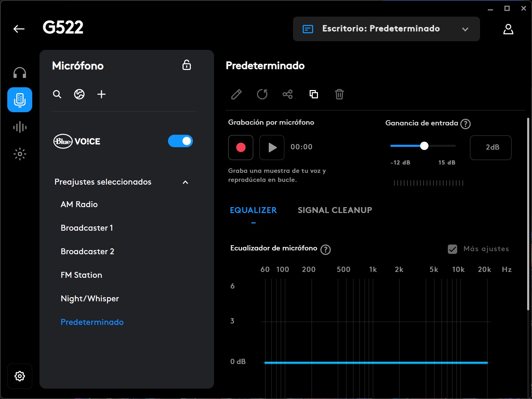Click the Ganancia de entrada help icon
Viewport: 532px width, 399px height.
tap(465, 124)
